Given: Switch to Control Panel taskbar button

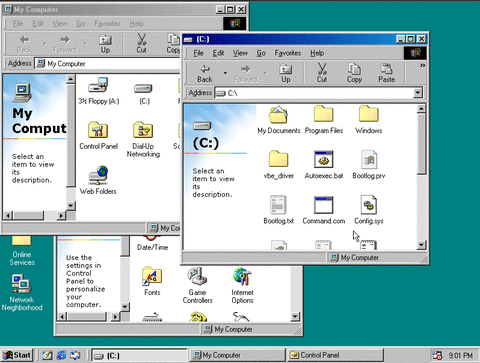Looking at the screenshot, I should point(335,356).
